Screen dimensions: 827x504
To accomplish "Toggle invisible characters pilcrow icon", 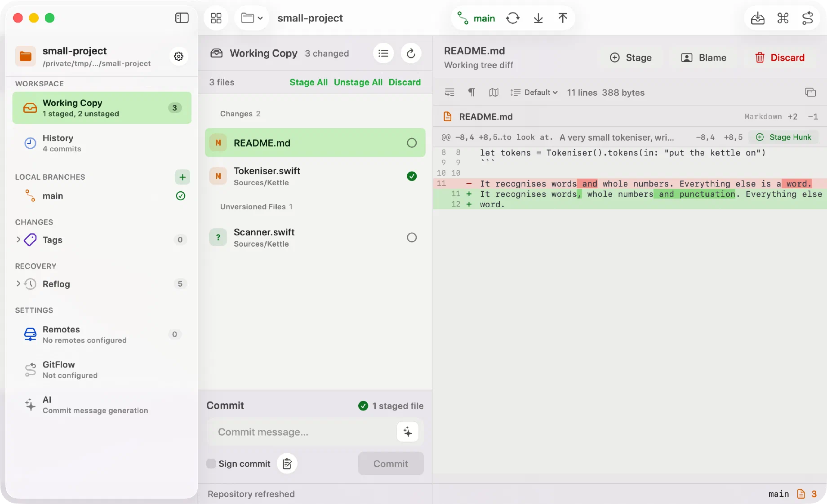I will tap(471, 93).
